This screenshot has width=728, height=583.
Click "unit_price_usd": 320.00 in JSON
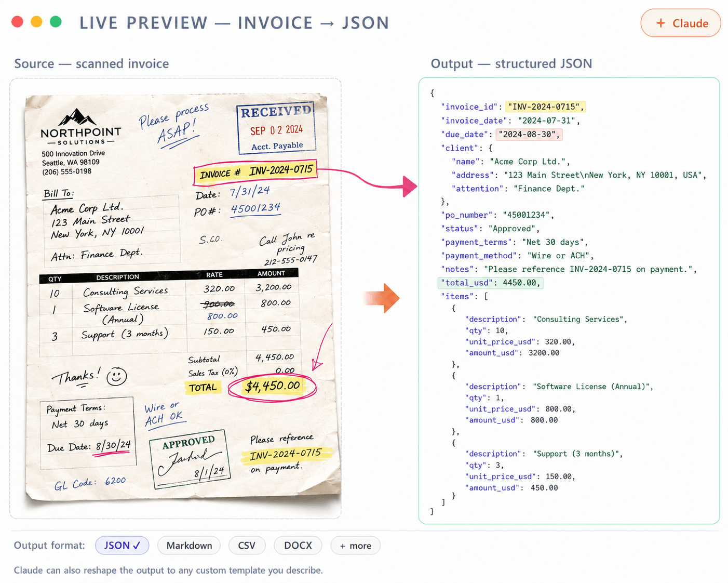520,342
